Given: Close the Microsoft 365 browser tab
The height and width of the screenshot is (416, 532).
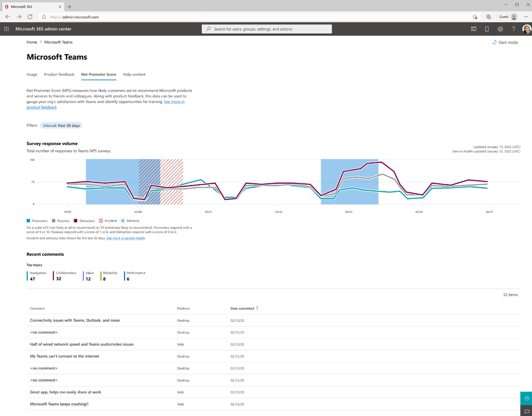Looking at the screenshot, I should [60, 6].
